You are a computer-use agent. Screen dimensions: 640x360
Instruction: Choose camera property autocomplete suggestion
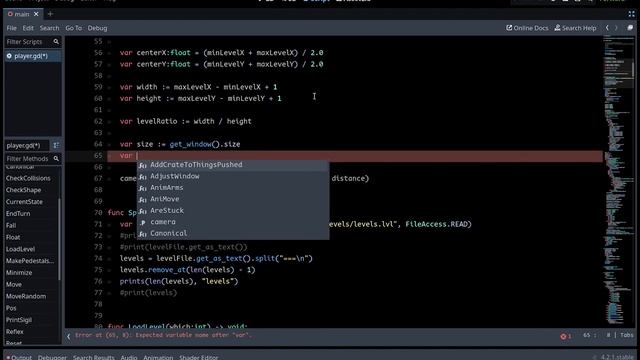click(x=233, y=222)
